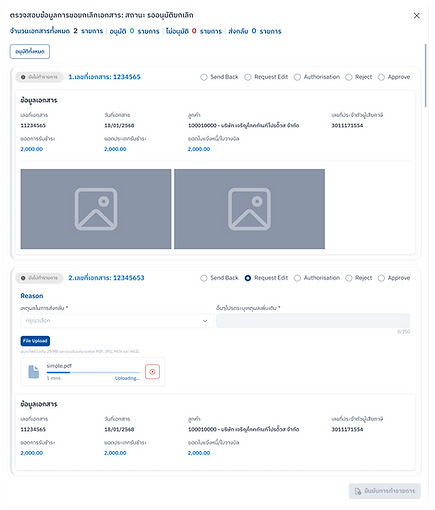Click the document icon in confirm button
435x510 pixels.
point(358,491)
